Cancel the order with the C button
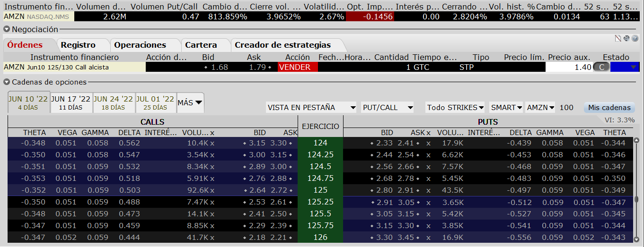The image size is (644, 247). tap(601, 67)
